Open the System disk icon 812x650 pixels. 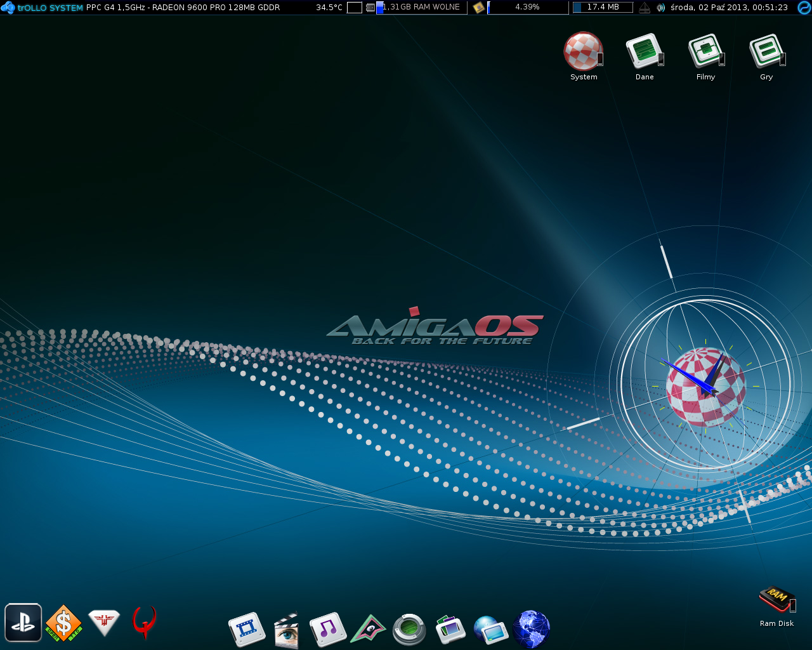click(584, 51)
